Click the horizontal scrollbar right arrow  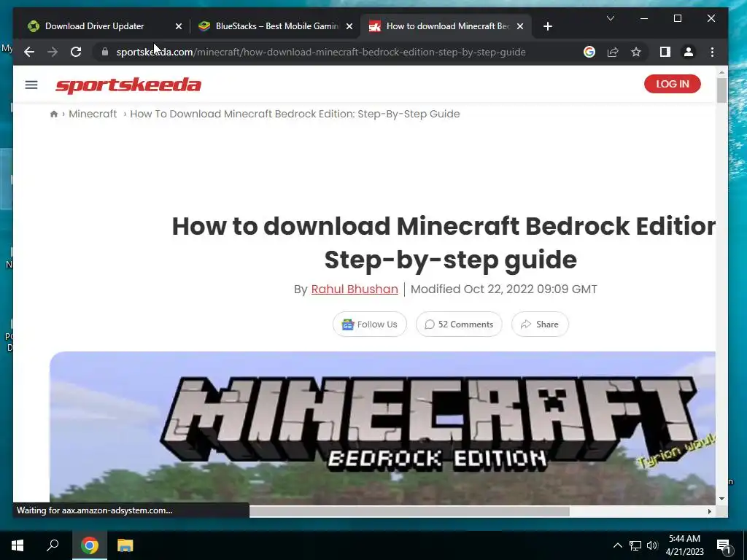coord(709,511)
